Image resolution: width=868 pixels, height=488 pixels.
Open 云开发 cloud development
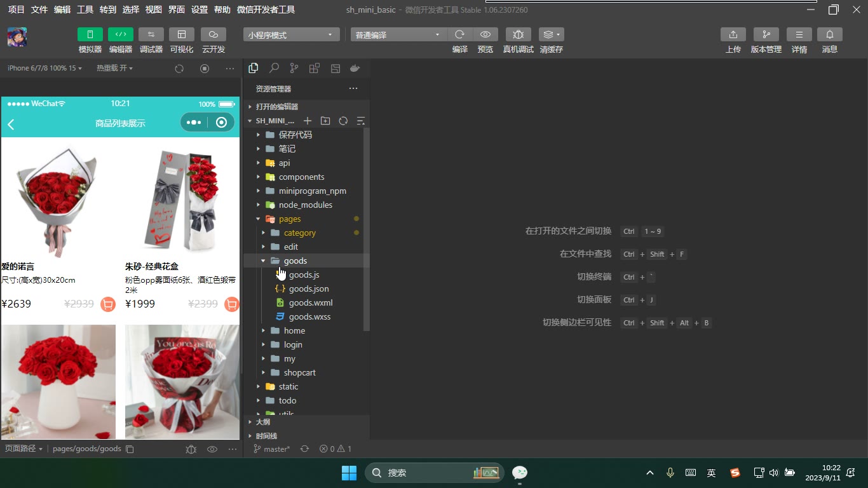214,34
